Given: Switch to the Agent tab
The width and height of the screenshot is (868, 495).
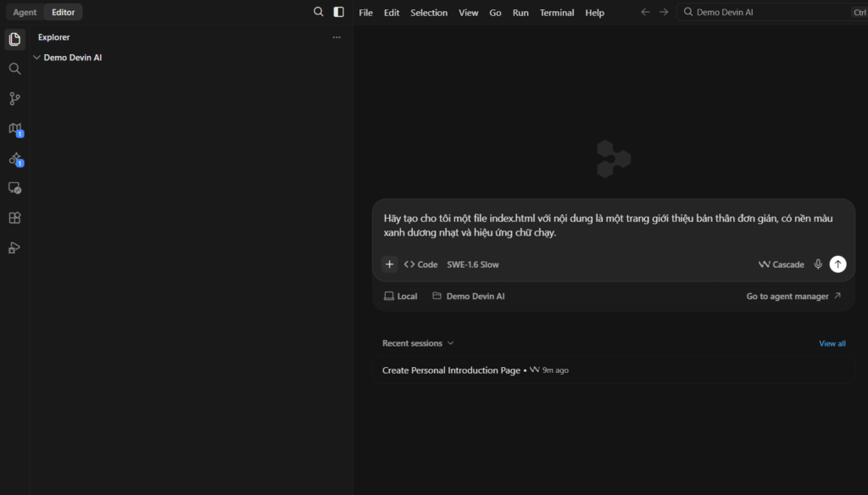Looking at the screenshot, I should tap(25, 12).
